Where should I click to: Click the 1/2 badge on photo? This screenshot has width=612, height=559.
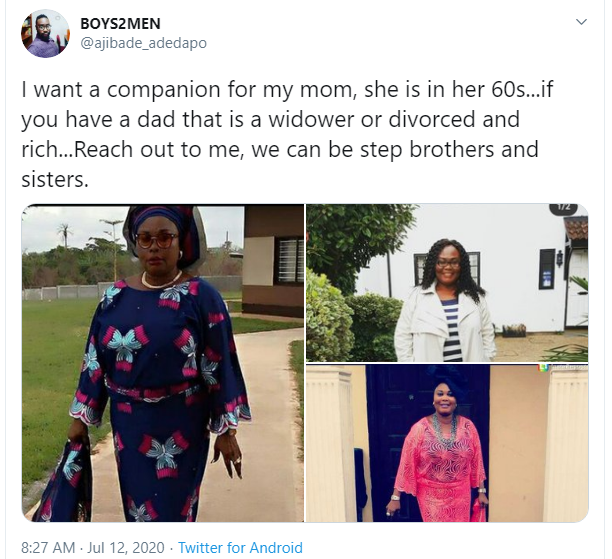563,208
